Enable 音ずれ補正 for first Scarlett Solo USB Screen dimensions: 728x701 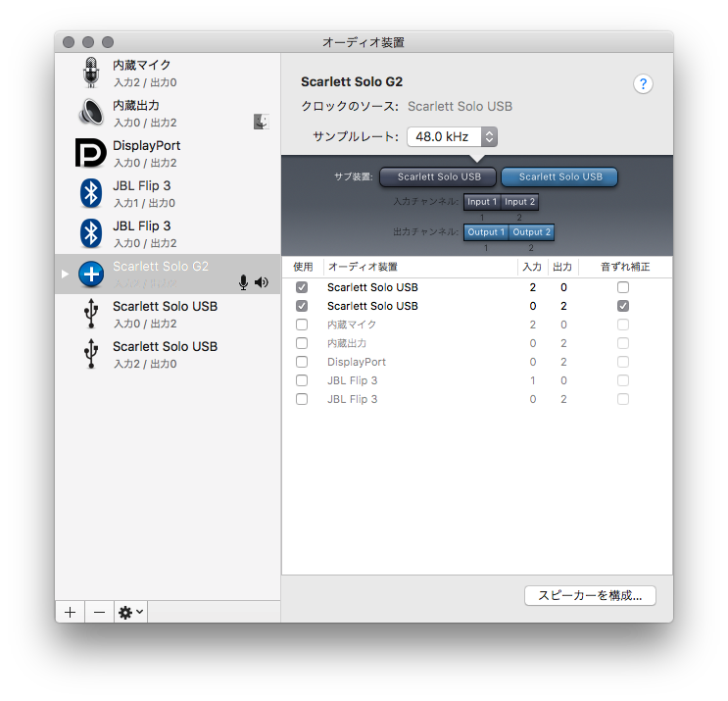(x=623, y=287)
